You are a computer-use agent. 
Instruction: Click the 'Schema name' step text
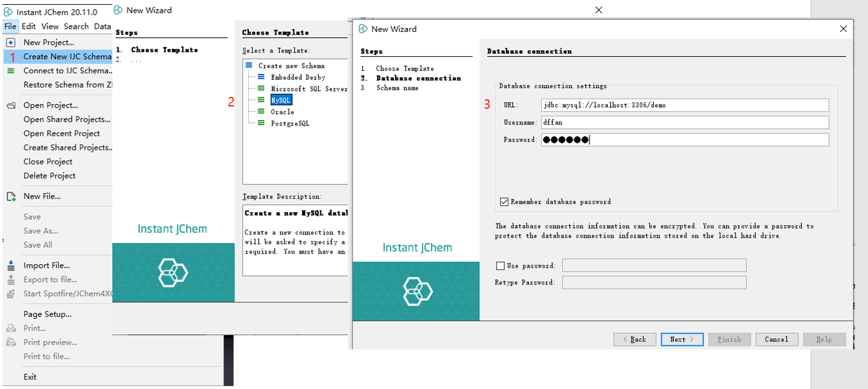[x=397, y=87]
